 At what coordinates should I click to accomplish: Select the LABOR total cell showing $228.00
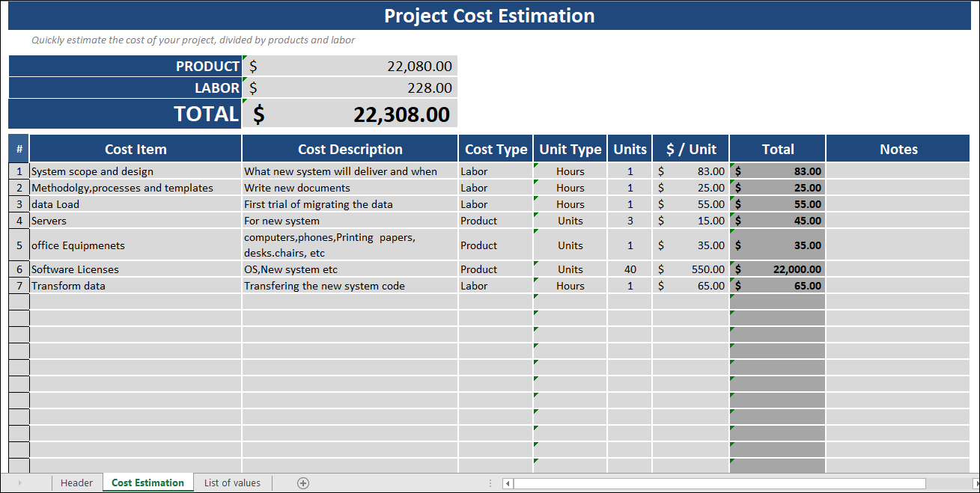click(x=350, y=88)
